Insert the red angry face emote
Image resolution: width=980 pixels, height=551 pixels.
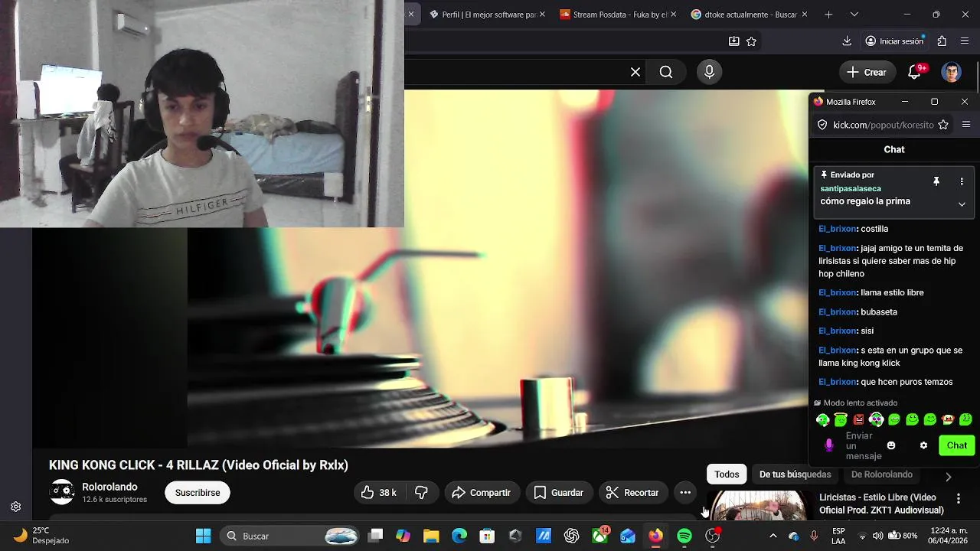858,419
